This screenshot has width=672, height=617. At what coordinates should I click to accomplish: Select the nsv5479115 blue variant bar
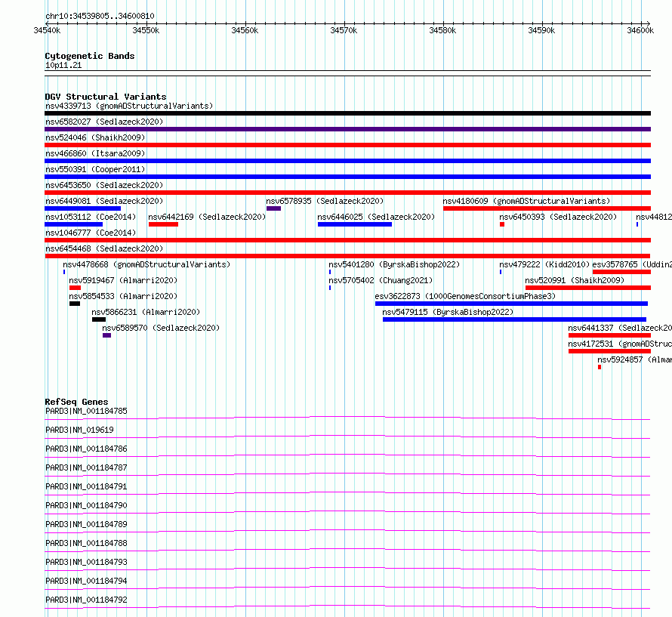[514, 319]
